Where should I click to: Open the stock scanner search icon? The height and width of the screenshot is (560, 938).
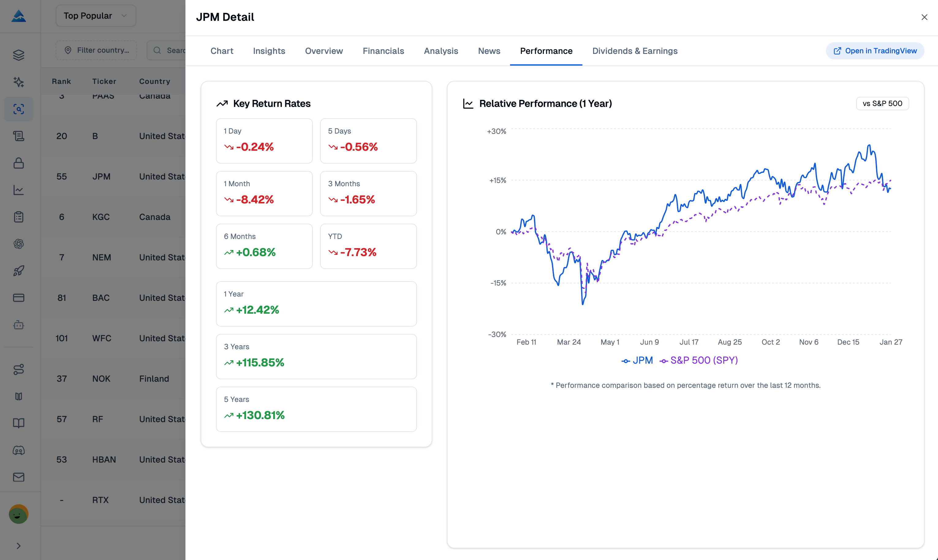pyautogui.click(x=18, y=109)
